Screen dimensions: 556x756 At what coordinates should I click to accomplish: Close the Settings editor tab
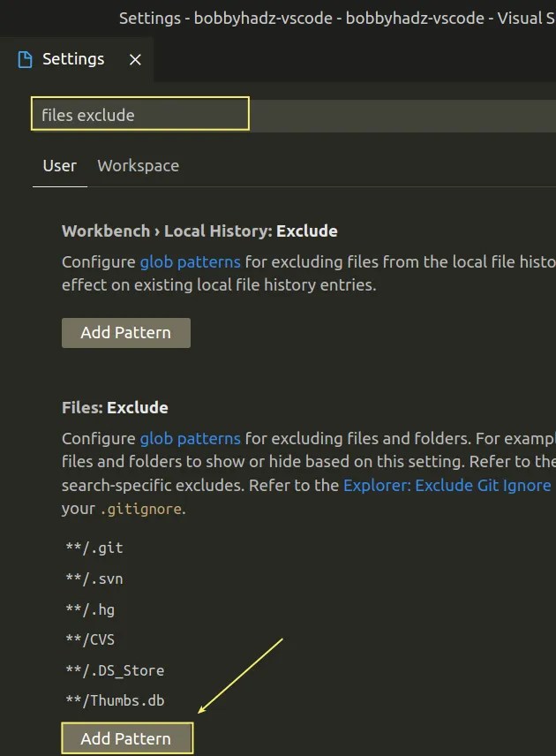pyautogui.click(x=135, y=60)
